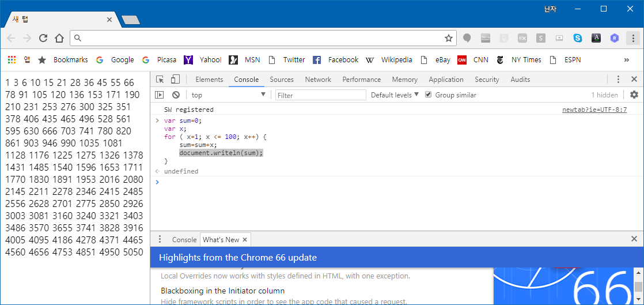The height and width of the screenshot is (305, 644).
Task: Click the gray speech bubble extension icon
Action: click(467, 38)
